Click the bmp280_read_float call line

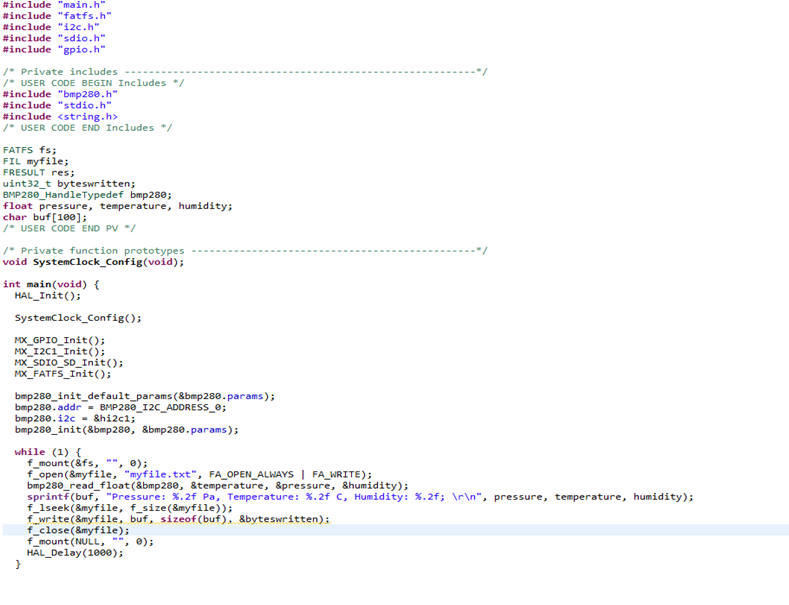218,485
